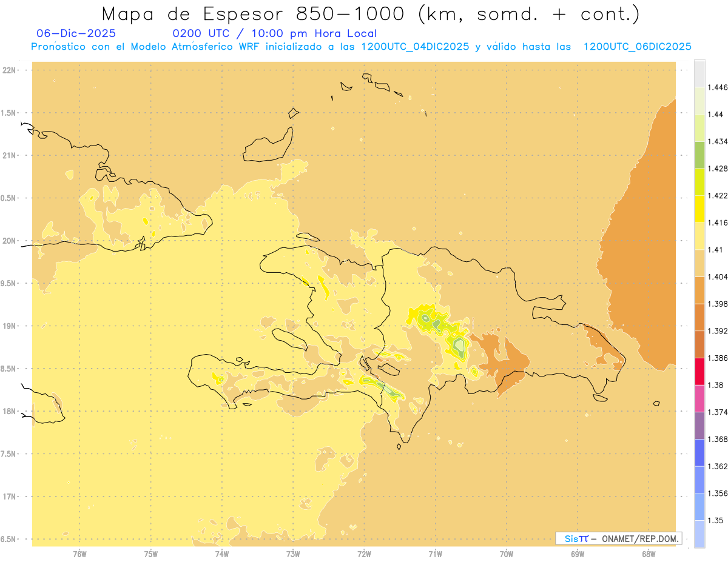Click the '19N' latitude label

click(9, 326)
